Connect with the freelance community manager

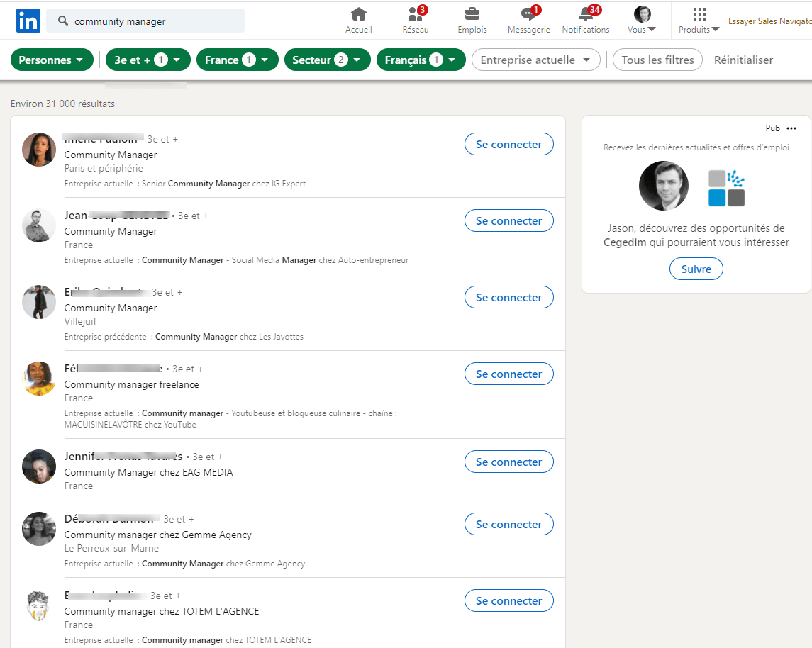[509, 374]
